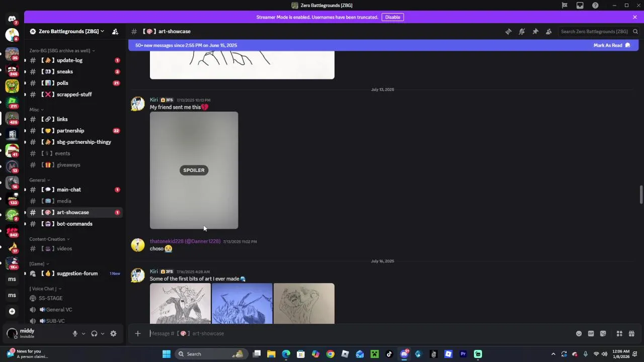Click the invite people icon next to server name
644x362 pixels.
[115, 31]
